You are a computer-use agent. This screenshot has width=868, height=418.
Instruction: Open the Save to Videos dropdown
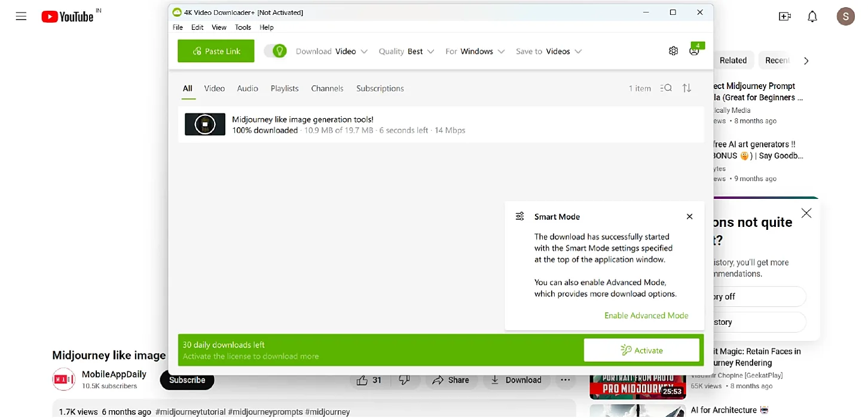[x=549, y=51]
